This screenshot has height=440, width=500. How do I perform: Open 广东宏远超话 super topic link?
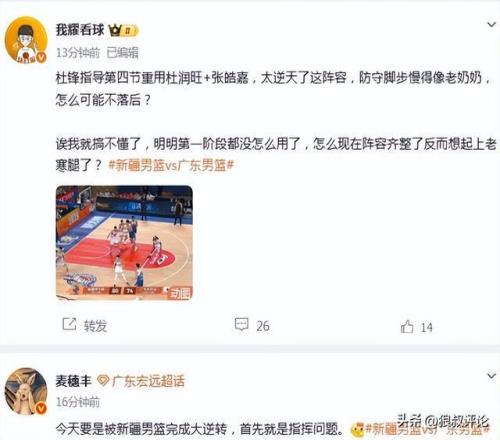click(x=148, y=381)
